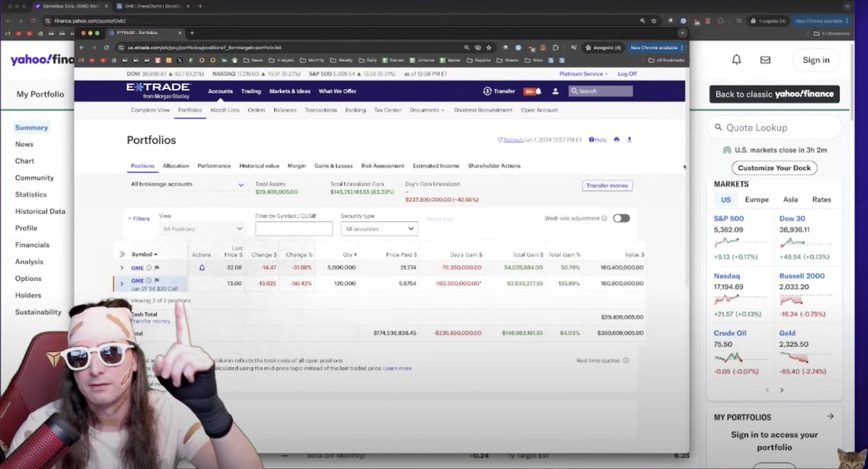The height and width of the screenshot is (469, 868).
Task: Open the Yahoo Finance mail icon
Action: tap(765, 60)
